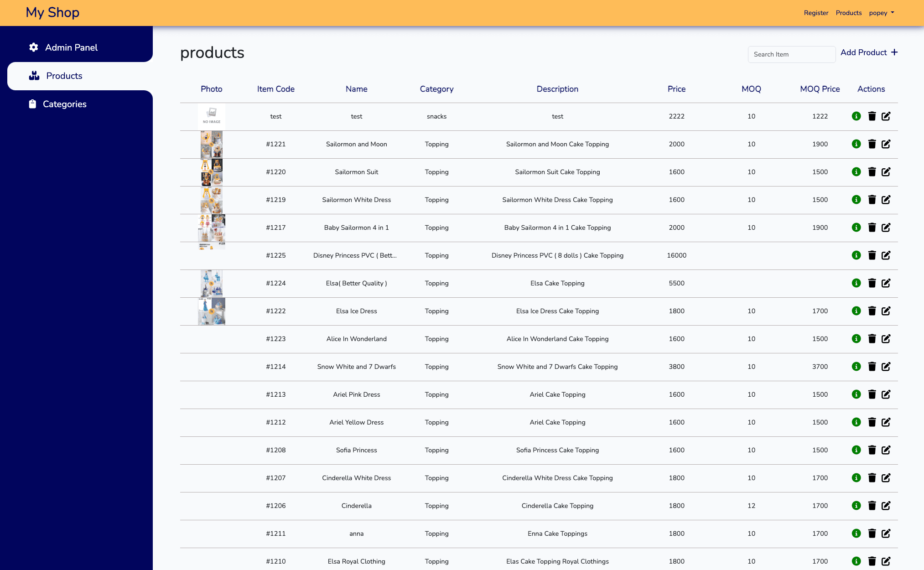Click Products link in top navbar
Viewport: 924px width, 570px height.
[848, 13]
